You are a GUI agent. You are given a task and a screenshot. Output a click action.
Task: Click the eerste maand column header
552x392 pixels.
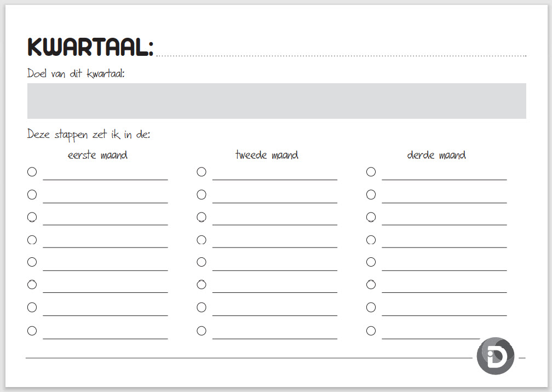pos(97,155)
